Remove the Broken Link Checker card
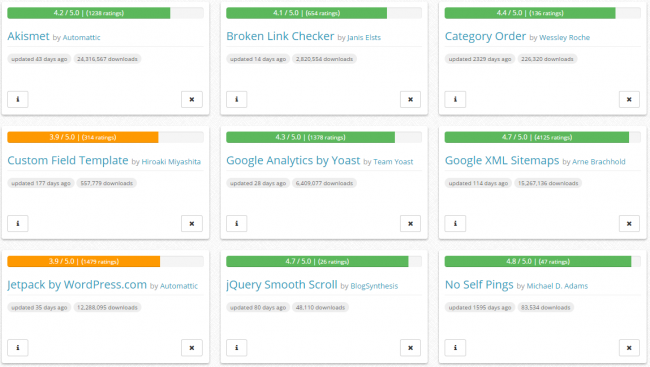Screen dimensions: 650x367 (410, 100)
